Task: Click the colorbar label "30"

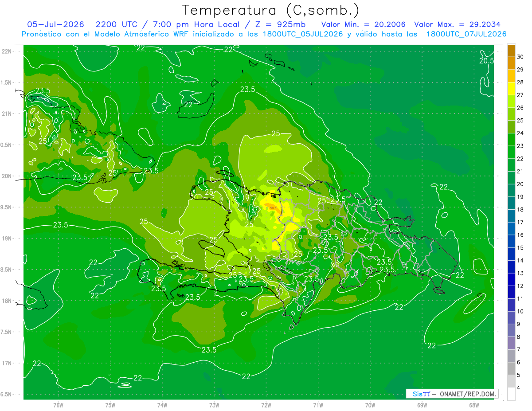Action: pyautogui.click(x=520, y=57)
